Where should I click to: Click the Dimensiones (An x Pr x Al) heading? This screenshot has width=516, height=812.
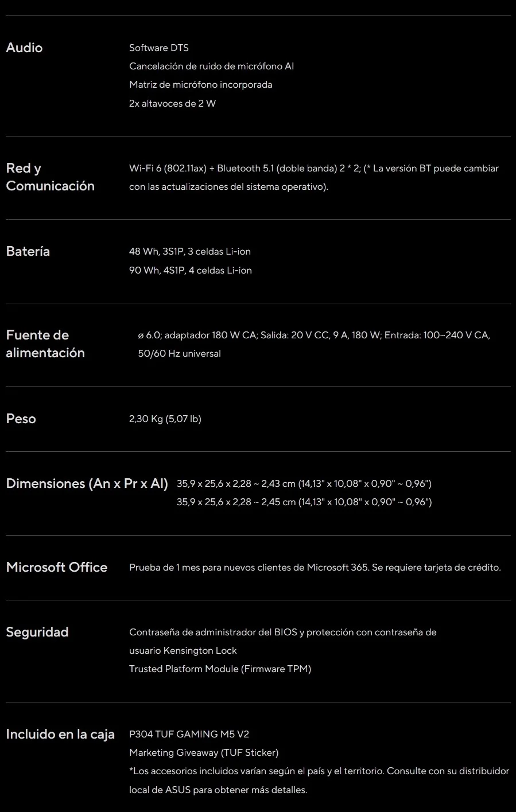tap(87, 483)
